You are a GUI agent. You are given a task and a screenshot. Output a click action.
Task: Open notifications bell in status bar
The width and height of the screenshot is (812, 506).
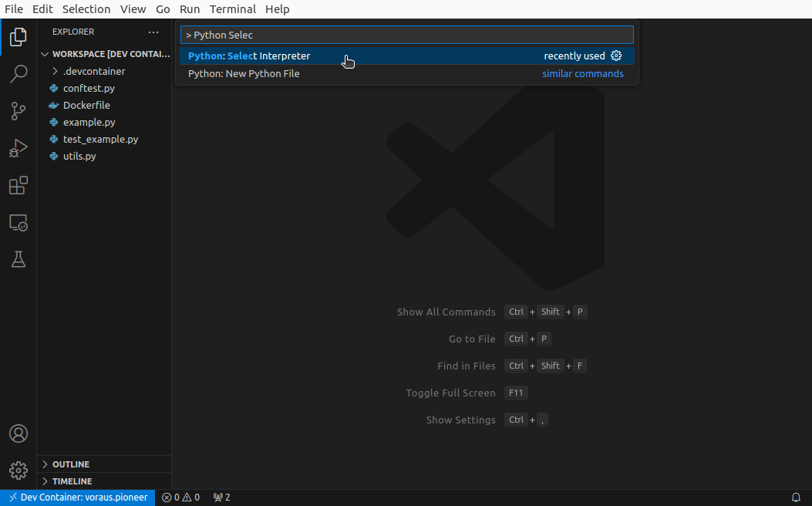coord(796,498)
